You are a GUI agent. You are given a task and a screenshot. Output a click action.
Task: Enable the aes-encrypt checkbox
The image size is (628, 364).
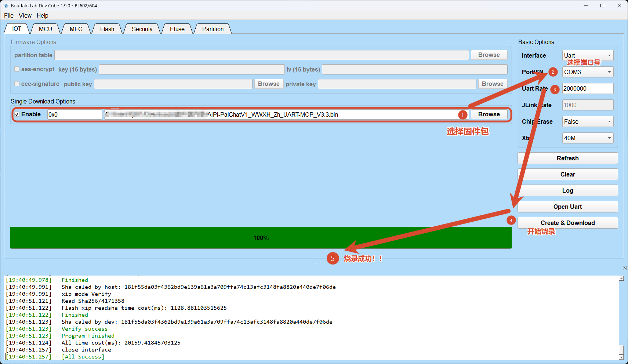(x=17, y=69)
